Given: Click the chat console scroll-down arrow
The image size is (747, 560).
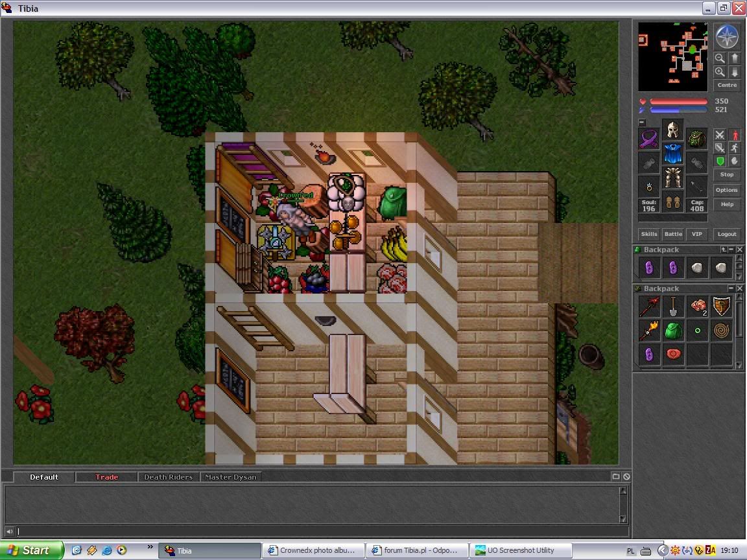Looking at the screenshot, I should (x=622, y=519).
